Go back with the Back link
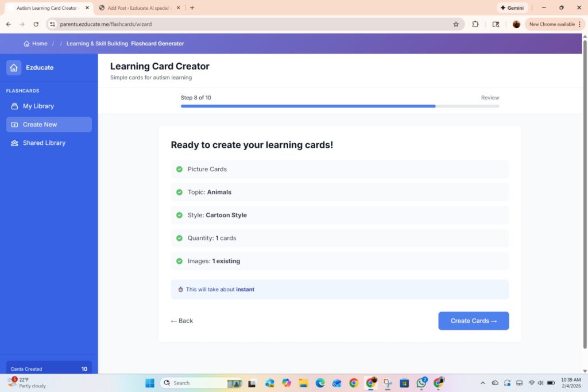 (x=182, y=321)
